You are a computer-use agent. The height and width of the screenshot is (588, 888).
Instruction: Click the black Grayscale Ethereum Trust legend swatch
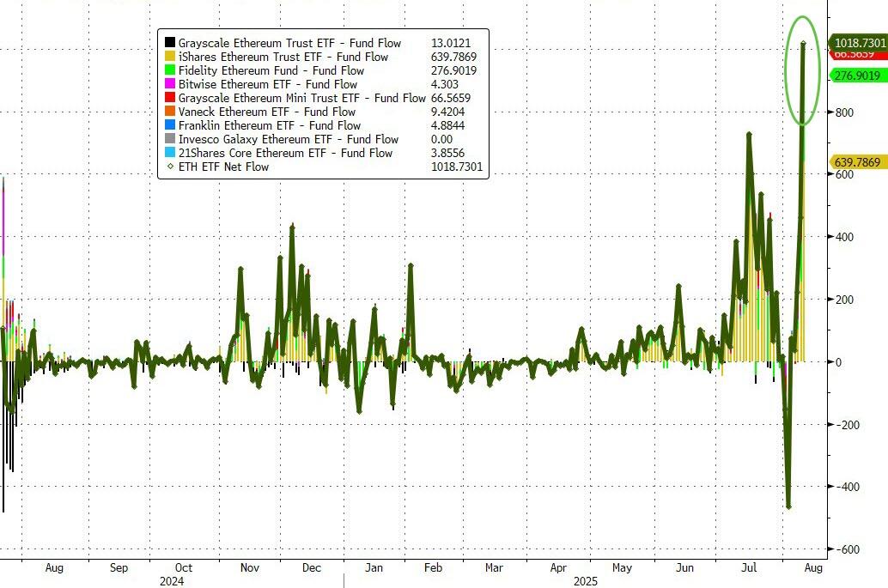click(170, 42)
